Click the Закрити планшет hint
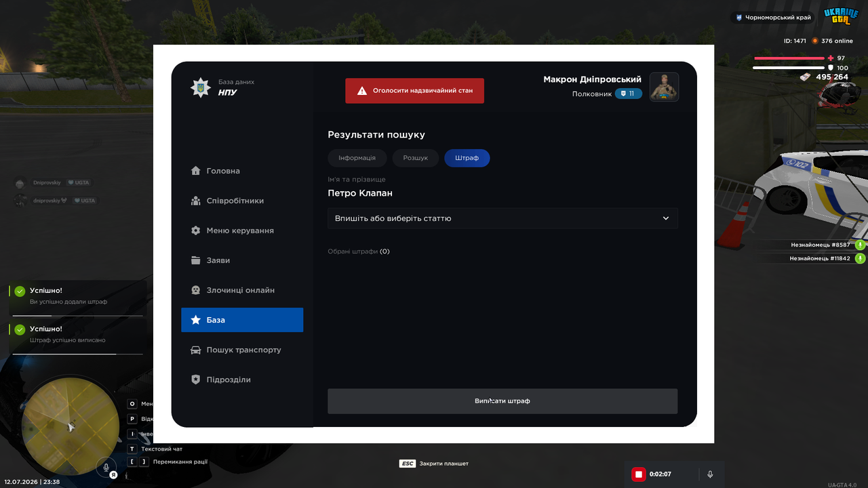 [x=444, y=464]
